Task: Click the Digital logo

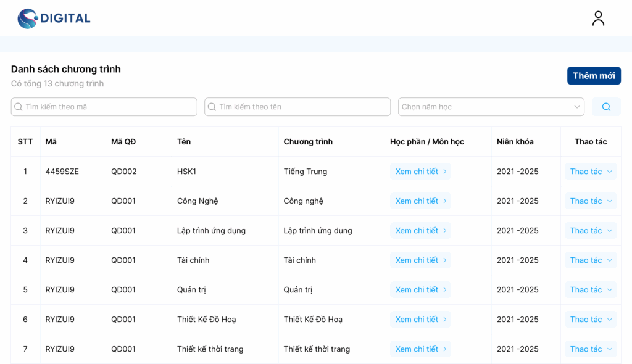Action: pos(54,19)
